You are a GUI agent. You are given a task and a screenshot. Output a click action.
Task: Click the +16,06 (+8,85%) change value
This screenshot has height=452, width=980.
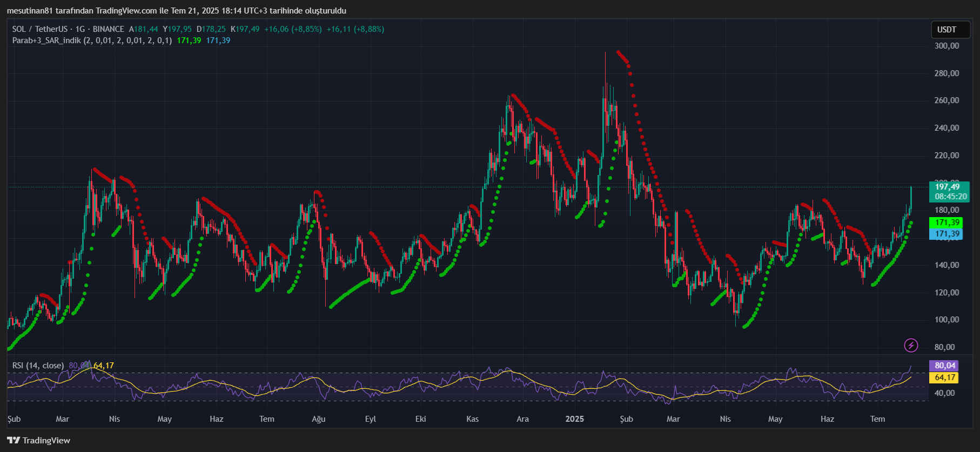[293, 29]
